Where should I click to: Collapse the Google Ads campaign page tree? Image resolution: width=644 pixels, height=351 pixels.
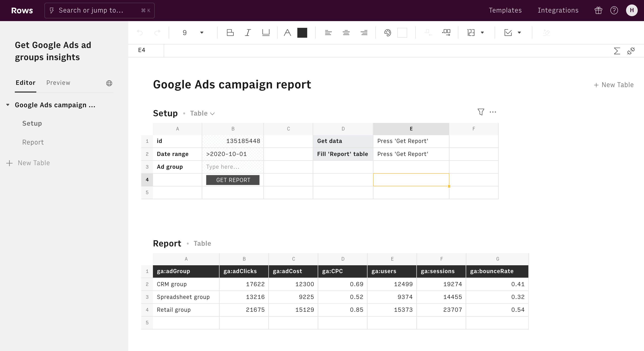[8, 105]
